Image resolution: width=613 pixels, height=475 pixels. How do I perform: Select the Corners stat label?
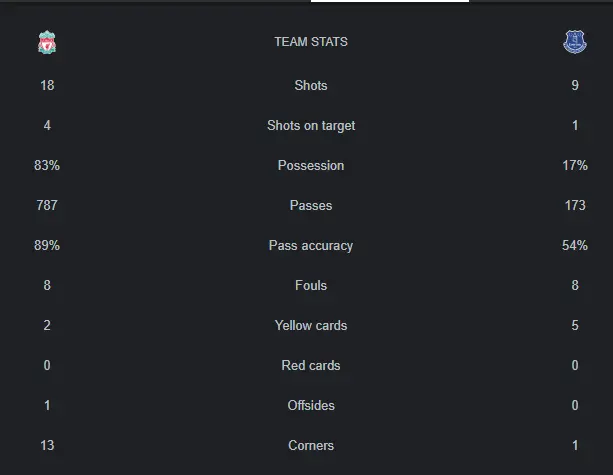[311, 446]
